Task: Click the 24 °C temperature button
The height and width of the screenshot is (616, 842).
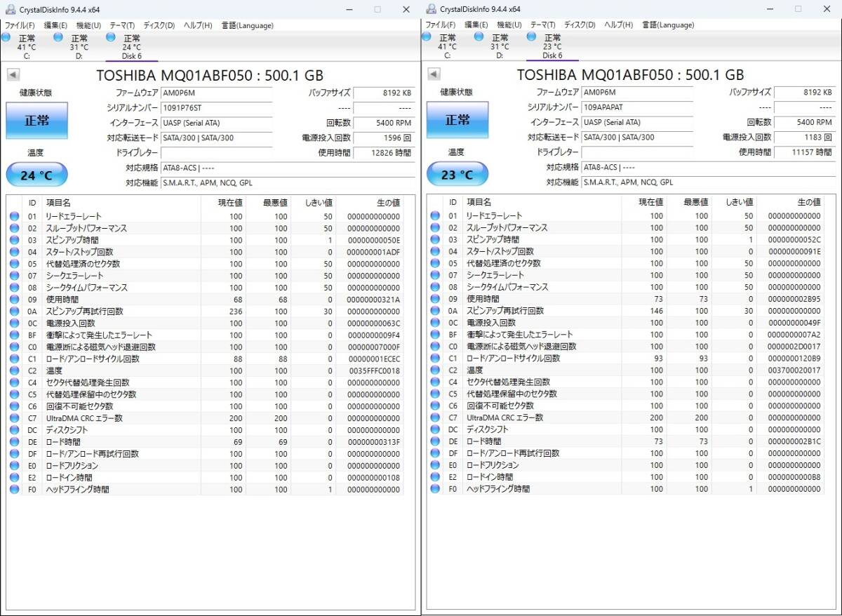Action: pyautogui.click(x=37, y=175)
